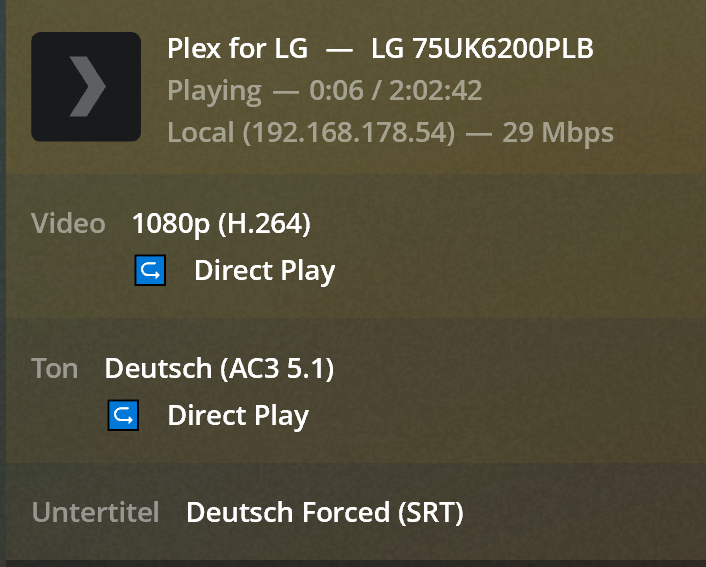Click the "Playing" status text
The height and width of the screenshot is (567, 706).
[x=214, y=91]
